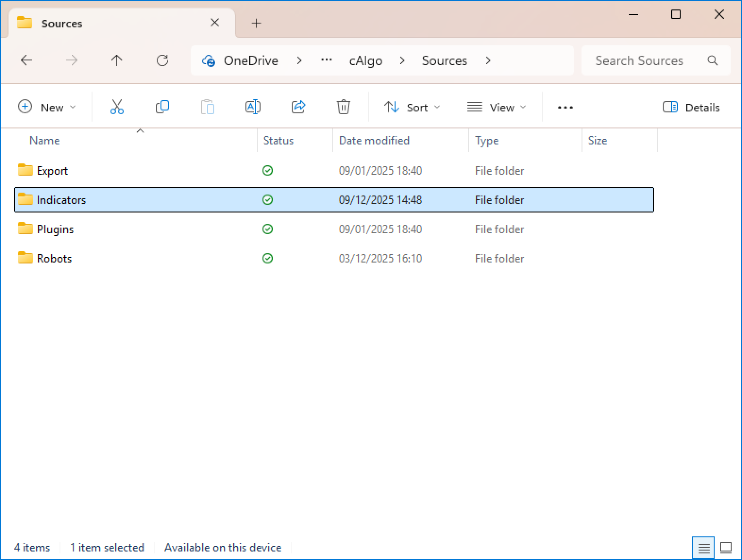742x560 pixels.
Task: Rename the selected Indicators folder
Action: (x=253, y=107)
